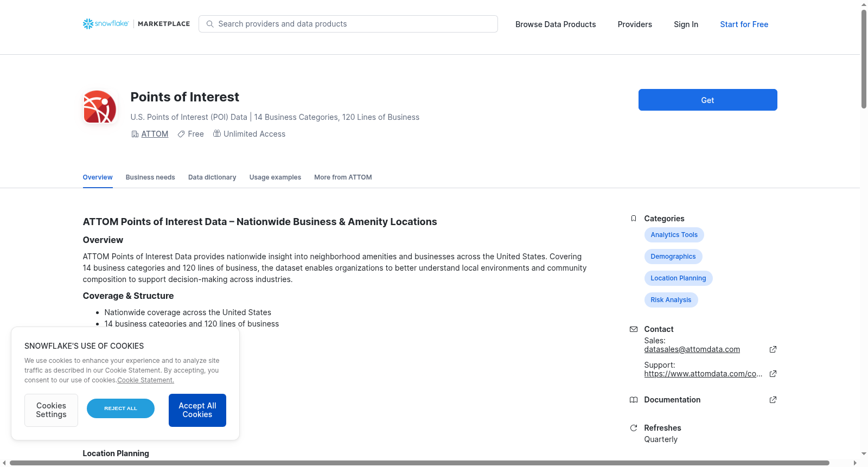This screenshot has height=467, width=868.
Task: Open the attomdata.com support link
Action: [703, 374]
